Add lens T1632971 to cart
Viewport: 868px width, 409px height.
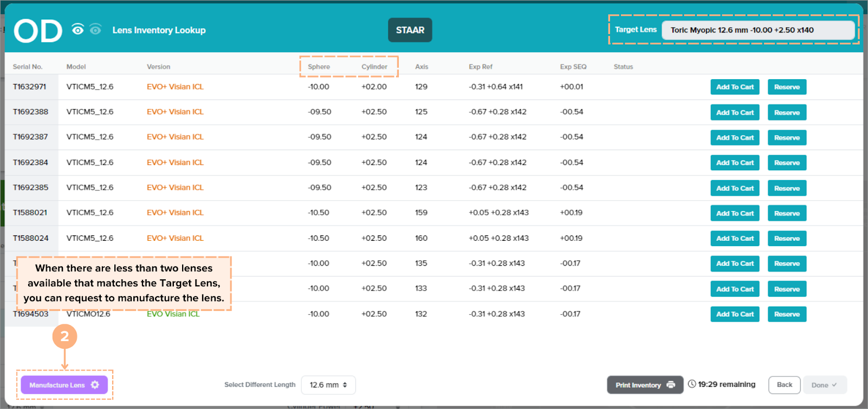pos(735,87)
